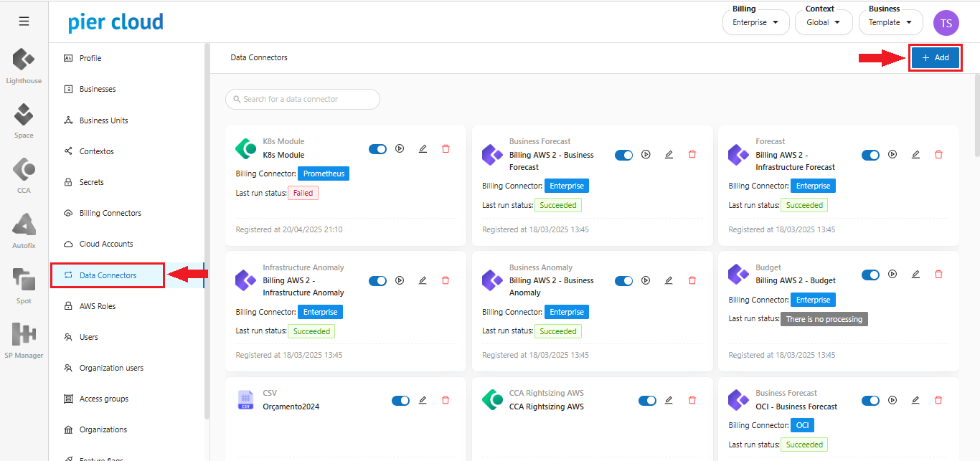Delete the K8s Module connector
Screen dimensions: 980x461
446,148
